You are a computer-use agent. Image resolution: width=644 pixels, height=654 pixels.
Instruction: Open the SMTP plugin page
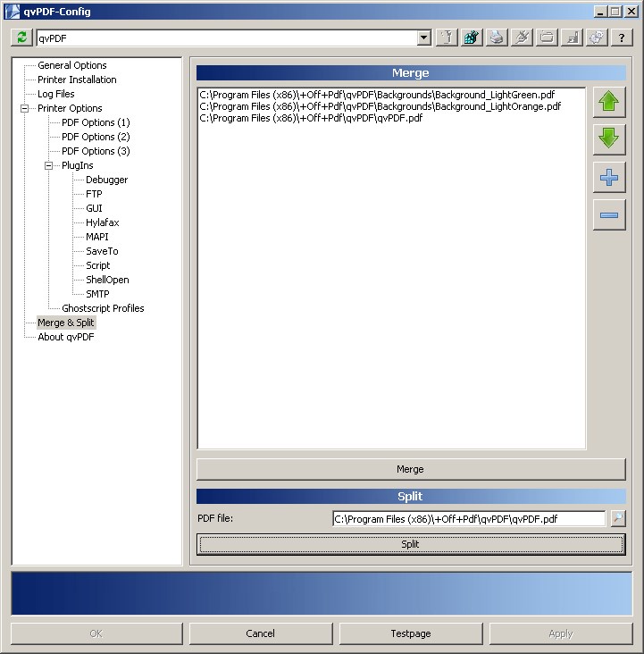coord(97,294)
